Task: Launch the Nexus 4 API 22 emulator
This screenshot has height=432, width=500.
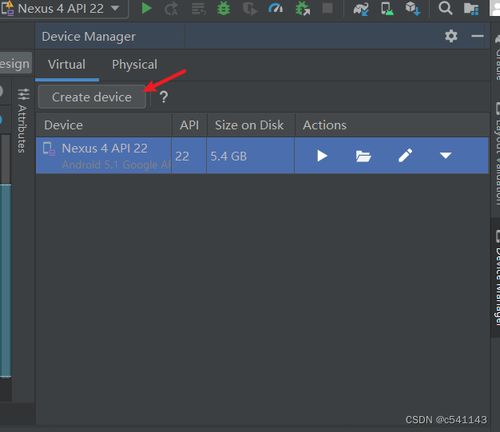Action: pyautogui.click(x=322, y=156)
